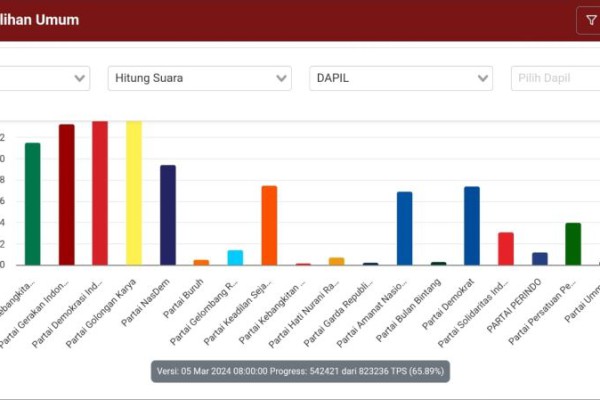
Task: Click the Partai NasDem axis label
Action: [145, 303]
